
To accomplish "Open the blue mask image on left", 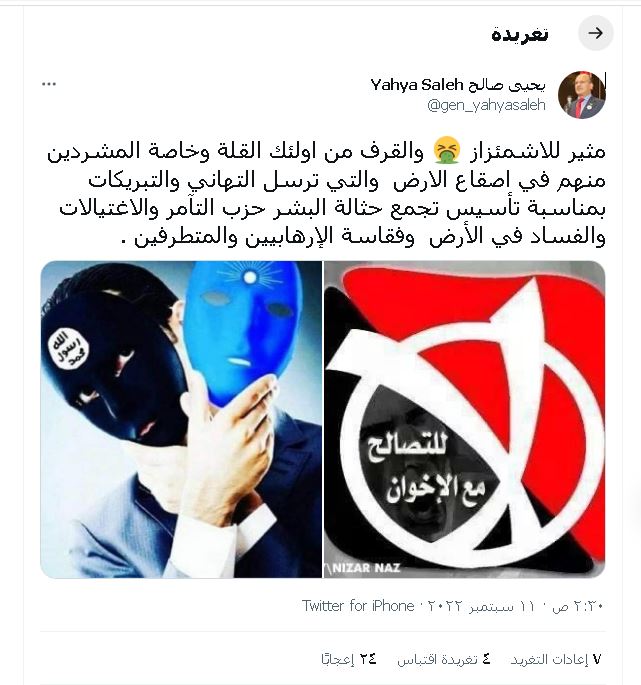I will [181, 419].
